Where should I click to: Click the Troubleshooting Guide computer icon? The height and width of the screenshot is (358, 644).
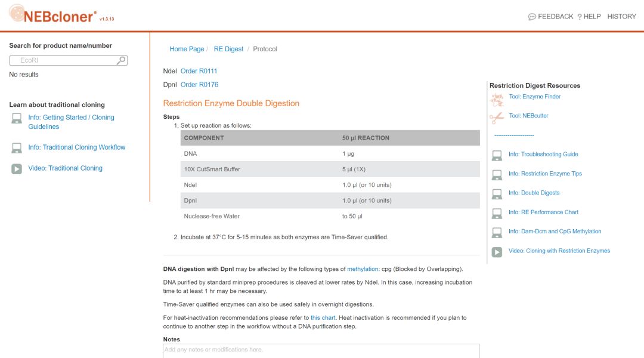[497, 156]
